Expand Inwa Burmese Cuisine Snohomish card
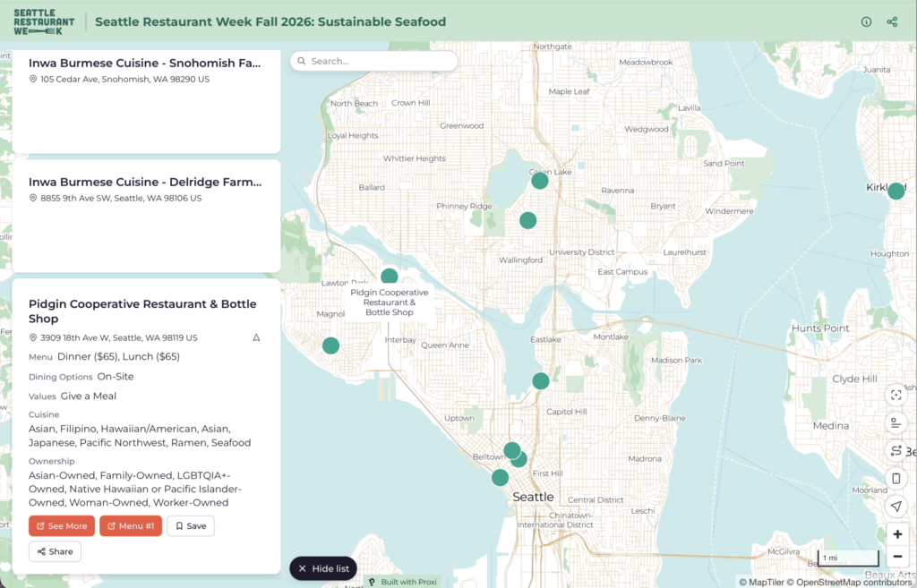917x588 pixels. tap(146, 102)
